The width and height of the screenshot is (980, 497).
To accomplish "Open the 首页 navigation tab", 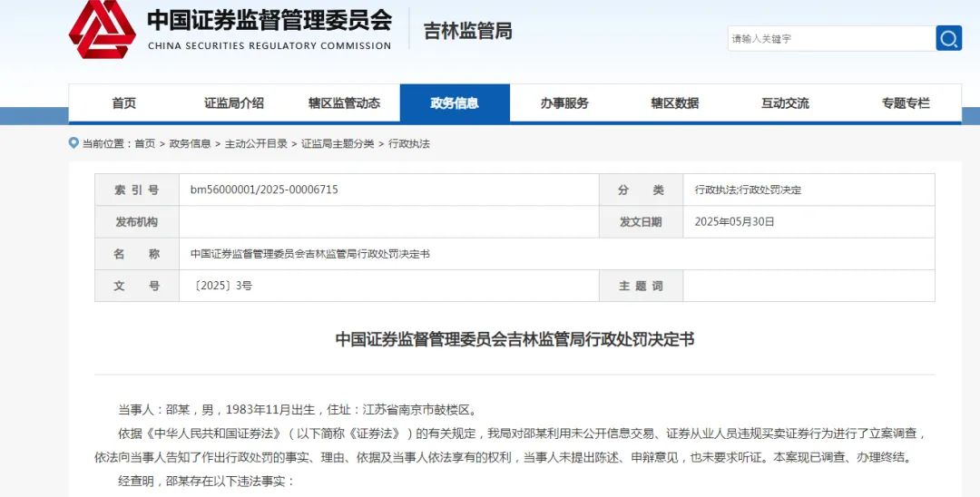I will [x=123, y=103].
